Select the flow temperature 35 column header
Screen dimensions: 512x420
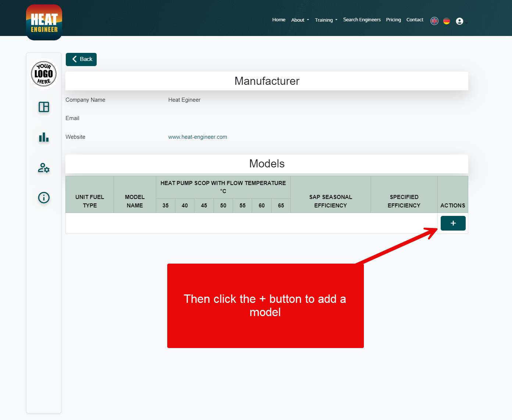coord(165,206)
